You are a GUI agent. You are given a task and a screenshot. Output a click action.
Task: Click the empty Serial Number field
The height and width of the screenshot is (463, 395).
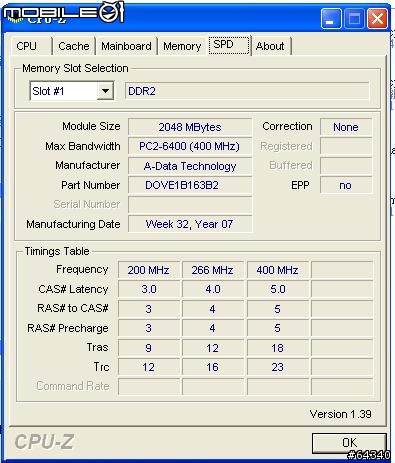point(190,204)
